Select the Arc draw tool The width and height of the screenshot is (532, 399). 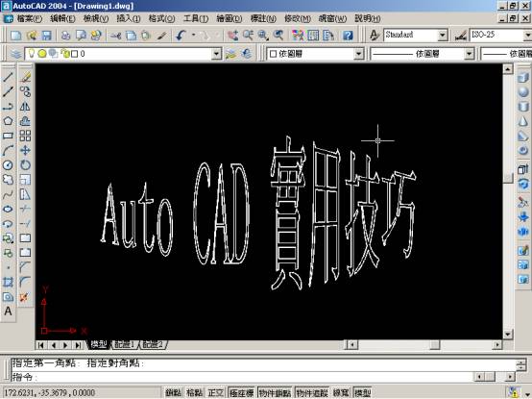8,150
